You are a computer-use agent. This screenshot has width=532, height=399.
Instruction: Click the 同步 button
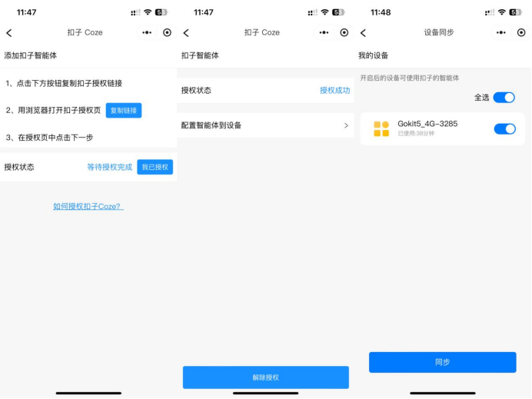442,362
